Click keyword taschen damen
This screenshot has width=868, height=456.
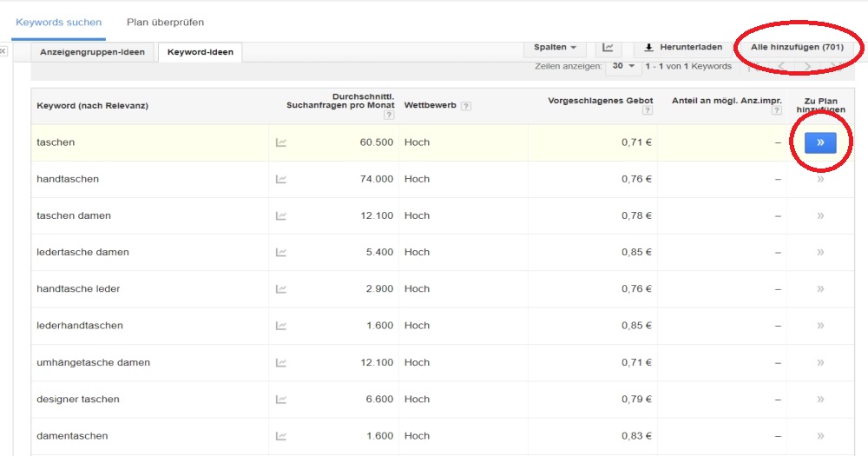(74, 215)
